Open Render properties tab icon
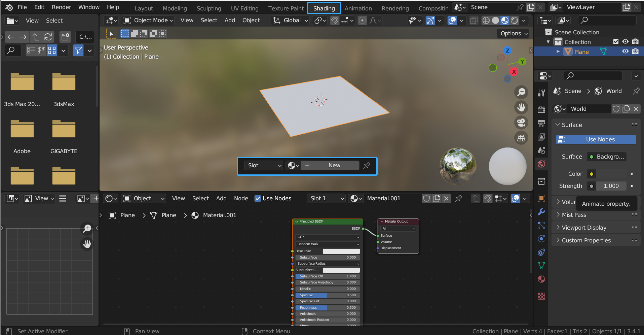 tap(541, 109)
